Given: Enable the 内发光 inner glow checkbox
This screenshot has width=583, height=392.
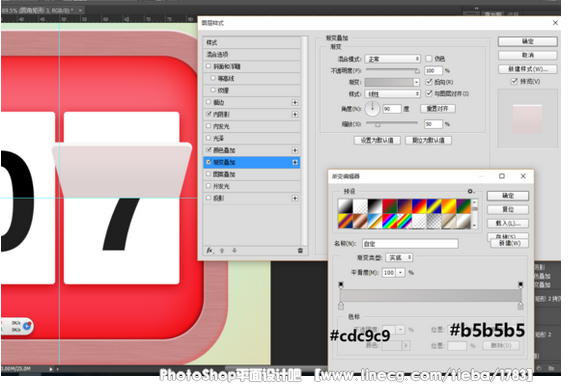Looking at the screenshot, I should coord(209,126).
